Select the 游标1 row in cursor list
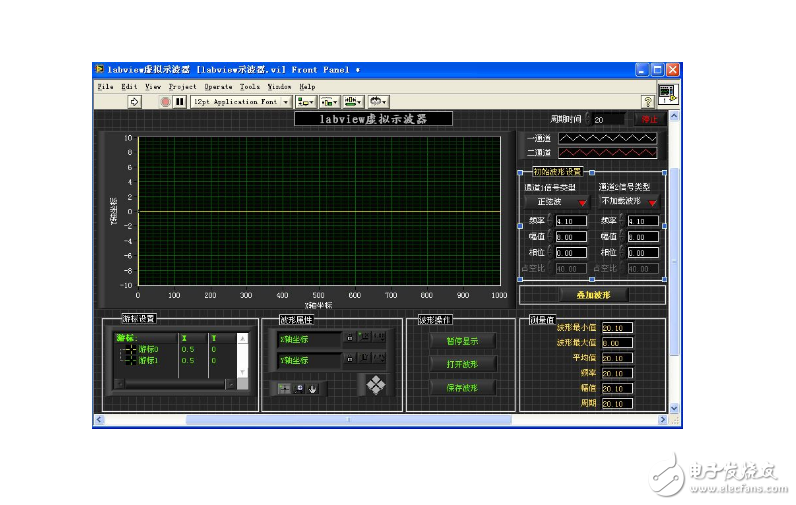Viewport: 796px width, 505px height. point(176,360)
